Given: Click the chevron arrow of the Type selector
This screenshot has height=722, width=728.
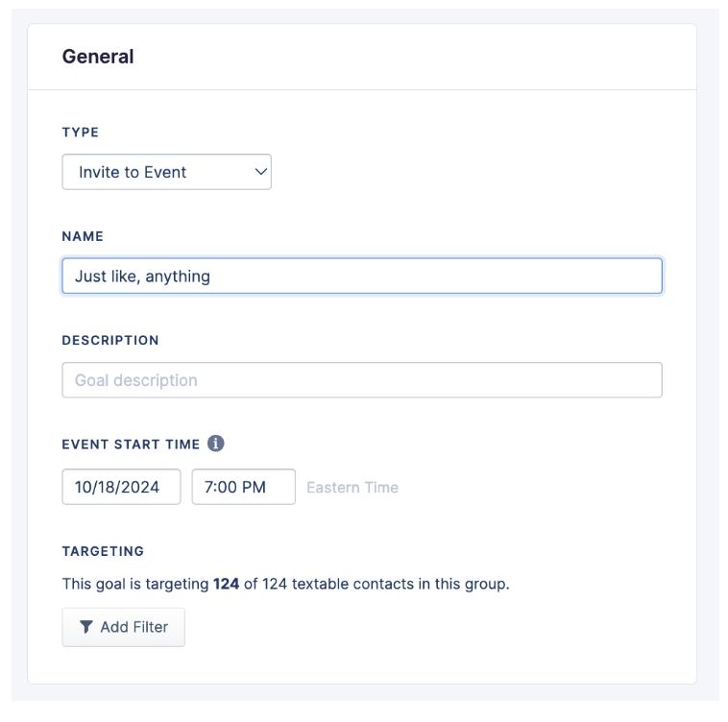Looking at the screenshot, I should [x=259, y=173].
